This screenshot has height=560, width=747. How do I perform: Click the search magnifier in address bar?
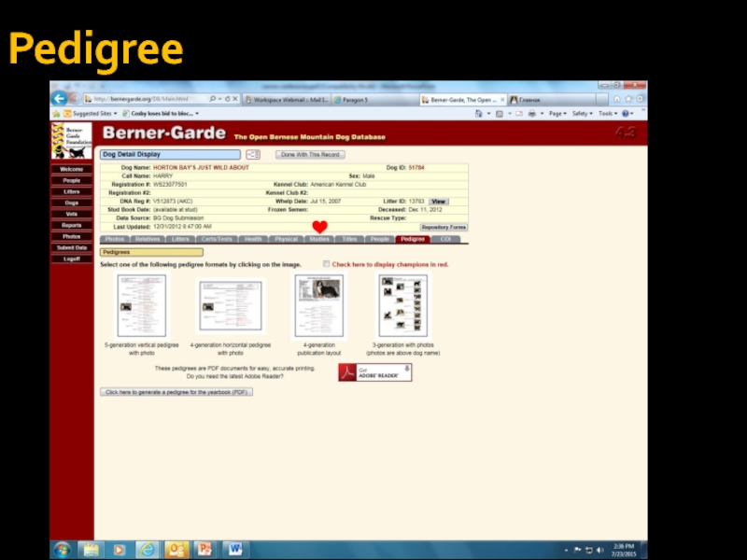tap(213, 99)
